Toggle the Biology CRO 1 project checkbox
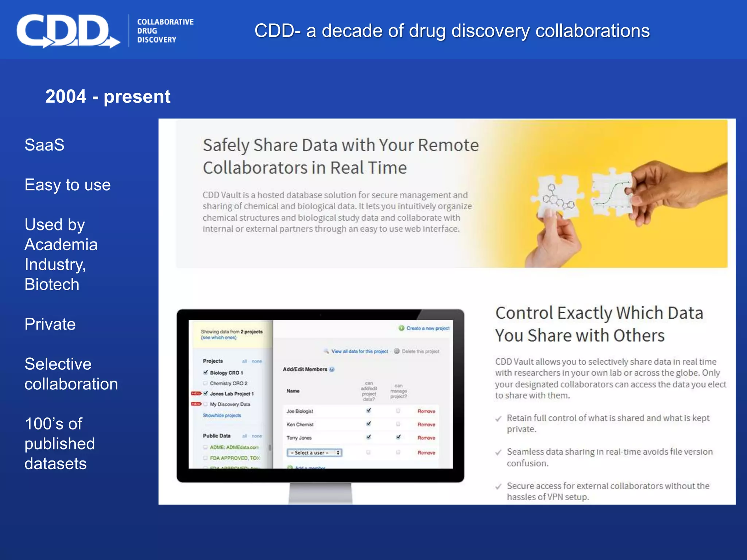The image size is (747, 560). 205,373
